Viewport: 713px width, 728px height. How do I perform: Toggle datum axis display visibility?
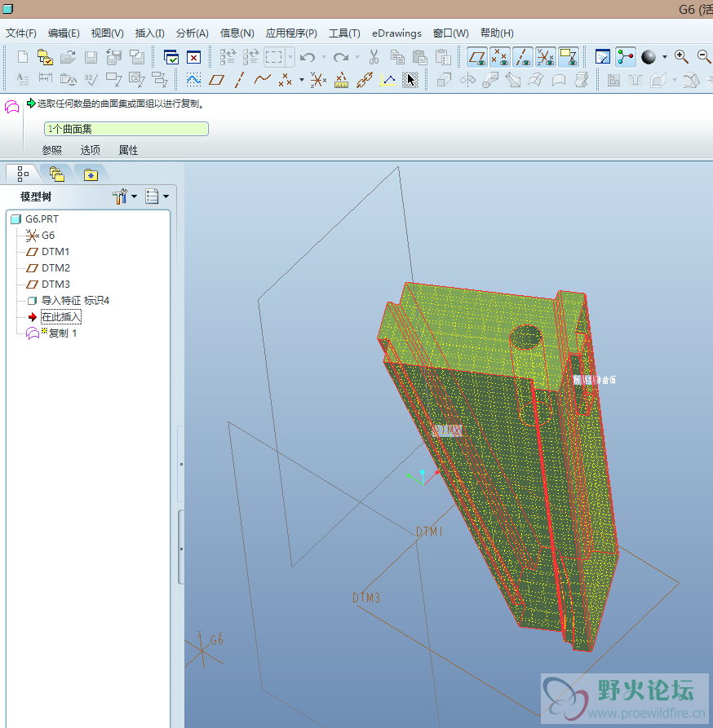[x=523, y=57]
